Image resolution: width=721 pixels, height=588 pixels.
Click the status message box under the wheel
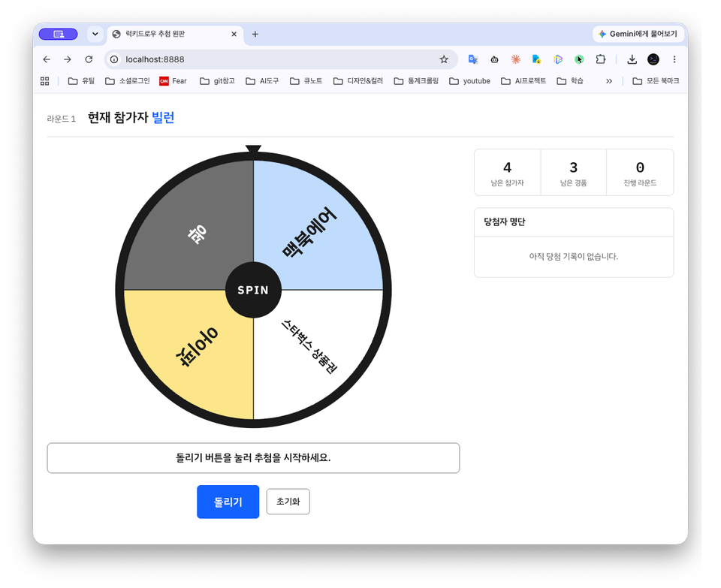(253, 458)
